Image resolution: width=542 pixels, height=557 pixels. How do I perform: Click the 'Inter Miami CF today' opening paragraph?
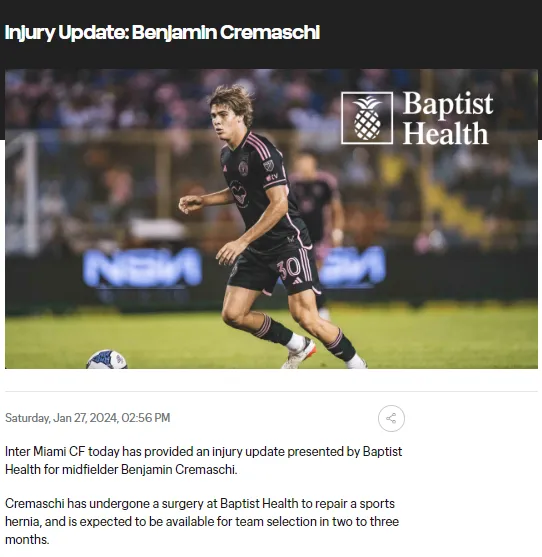pyautogui.click(x=204, y=460)
